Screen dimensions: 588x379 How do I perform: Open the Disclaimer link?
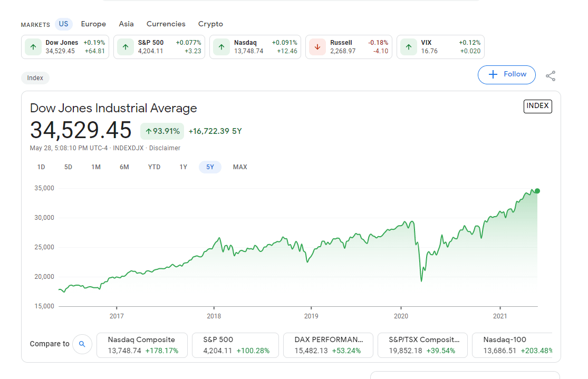click(165, 148)
